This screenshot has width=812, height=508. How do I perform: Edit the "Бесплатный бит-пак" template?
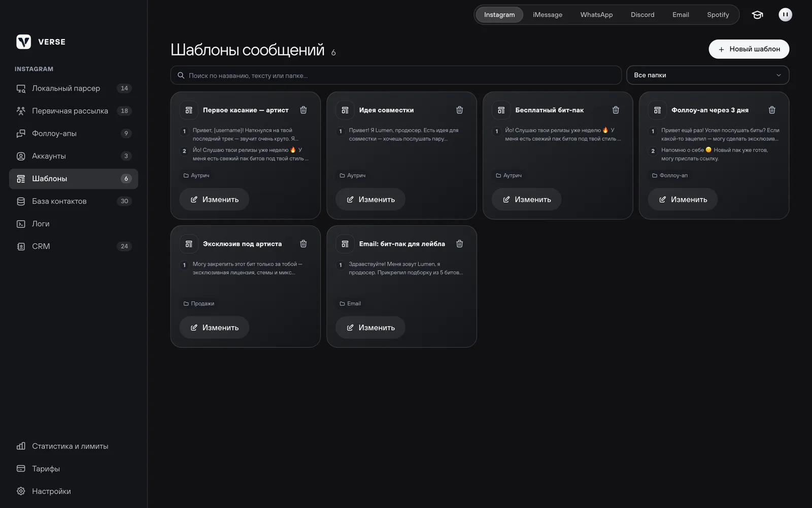[527, 200]
